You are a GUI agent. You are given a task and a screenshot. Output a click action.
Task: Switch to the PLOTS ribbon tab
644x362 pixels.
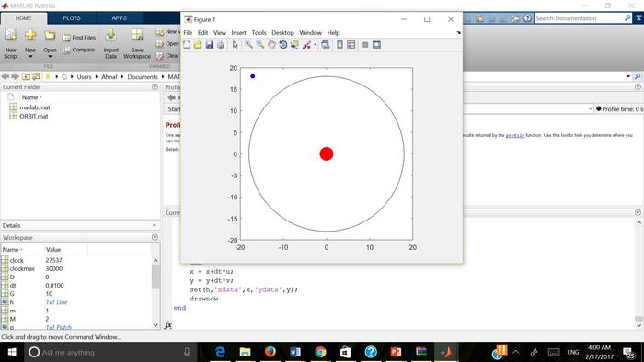(72, 18)
